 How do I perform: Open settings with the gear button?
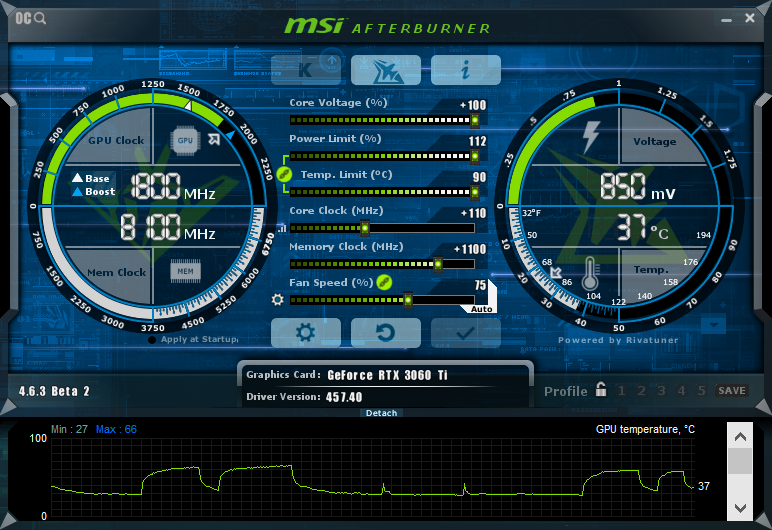[x=306, y=333]
